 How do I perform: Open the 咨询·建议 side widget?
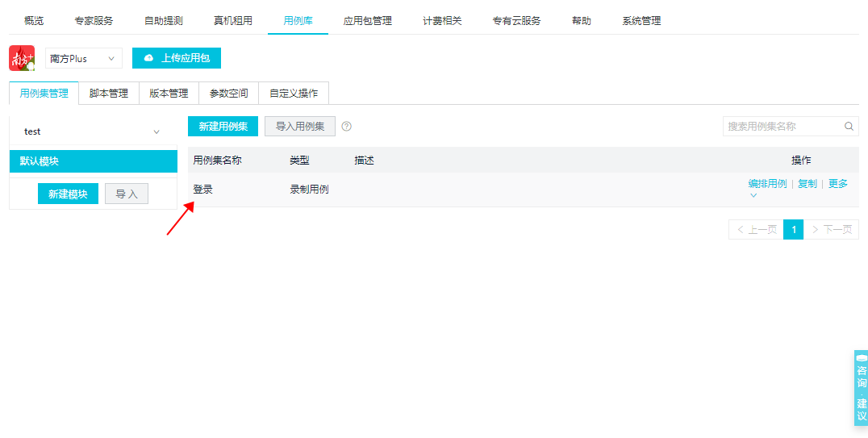coord(862,388)
